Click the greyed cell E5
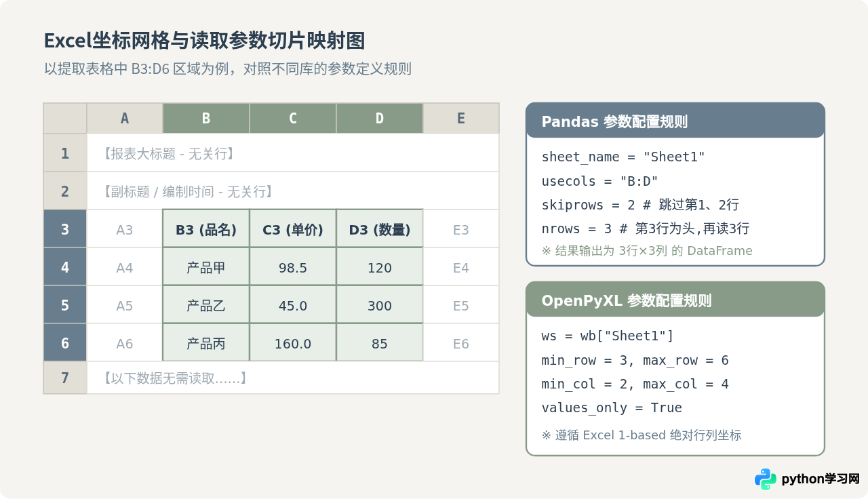Image resolution: width=868 pixels, height=499 pixels. (x=461, y=304)
